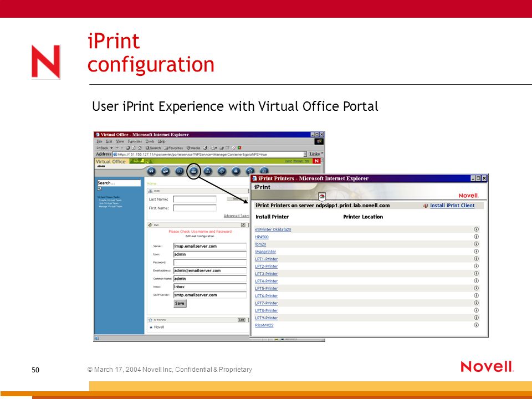This screenshot has width=532, height=399.
Task: Show info for LPT9-Printer
Action: [476, 318]
